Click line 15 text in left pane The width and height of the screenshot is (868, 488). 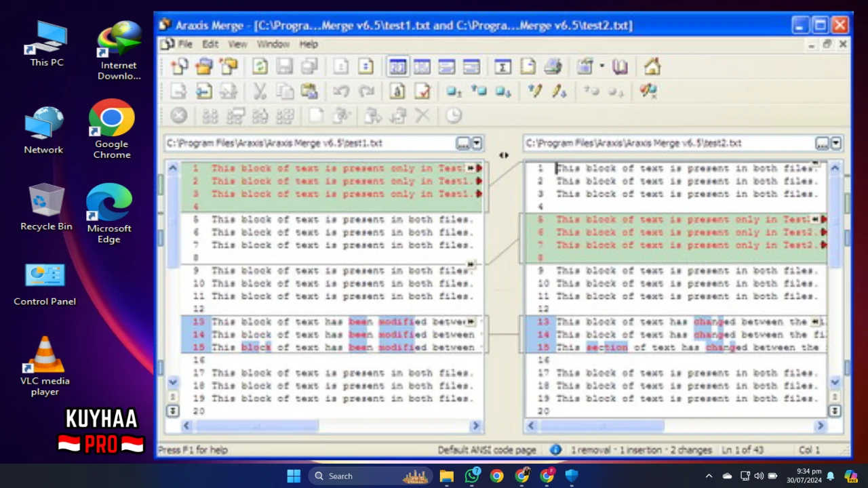click(x=342, y=348)
